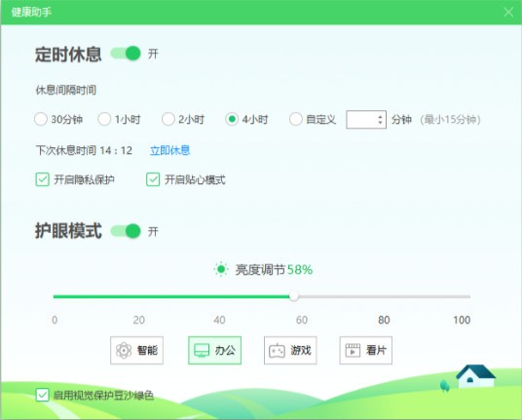The width and height of the screenshot is (522, 420).
Task: Select the 4小时 rest interval
Action: [232, 119]
